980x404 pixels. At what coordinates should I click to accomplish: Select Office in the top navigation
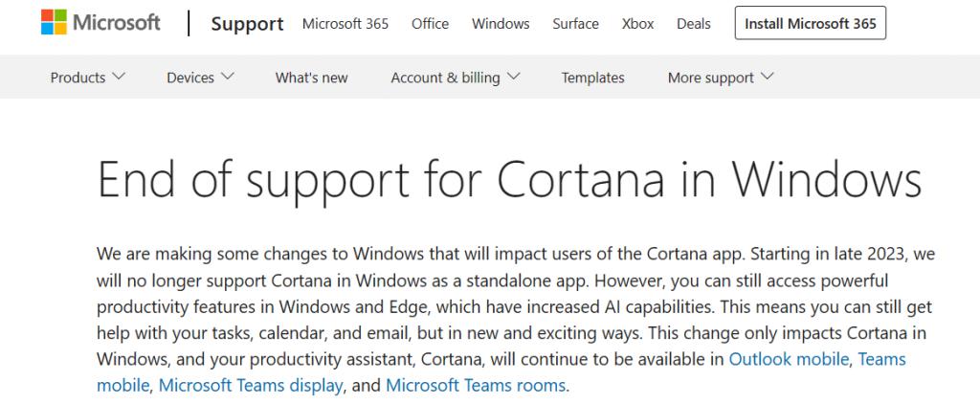tap(430, 24)
